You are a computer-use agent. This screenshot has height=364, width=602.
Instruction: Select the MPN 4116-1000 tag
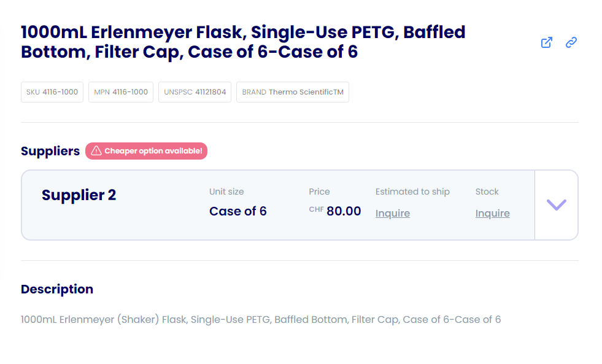click(x=121, y=92)
